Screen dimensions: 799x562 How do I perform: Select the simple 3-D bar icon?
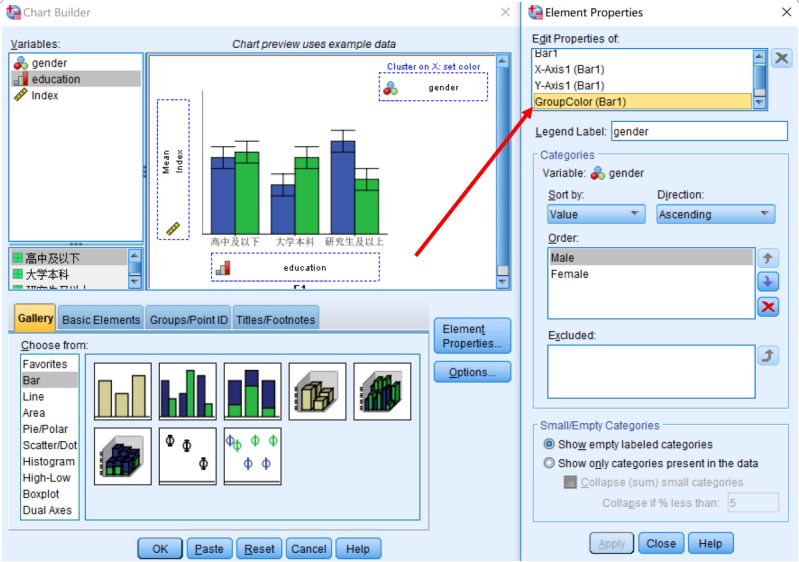(317, 391)
